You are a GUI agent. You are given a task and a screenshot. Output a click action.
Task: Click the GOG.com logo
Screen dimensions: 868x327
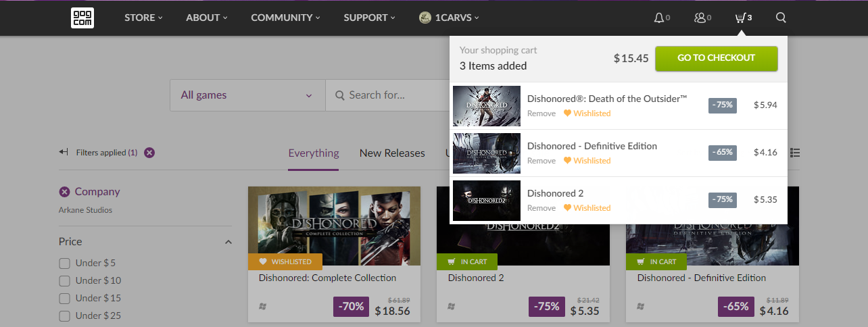point(82,18)
